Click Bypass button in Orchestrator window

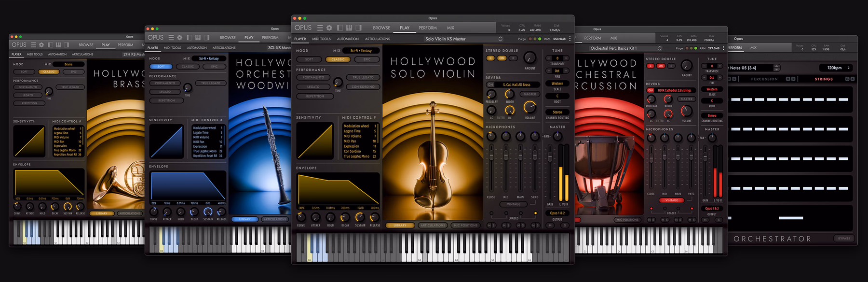(844, 239)
